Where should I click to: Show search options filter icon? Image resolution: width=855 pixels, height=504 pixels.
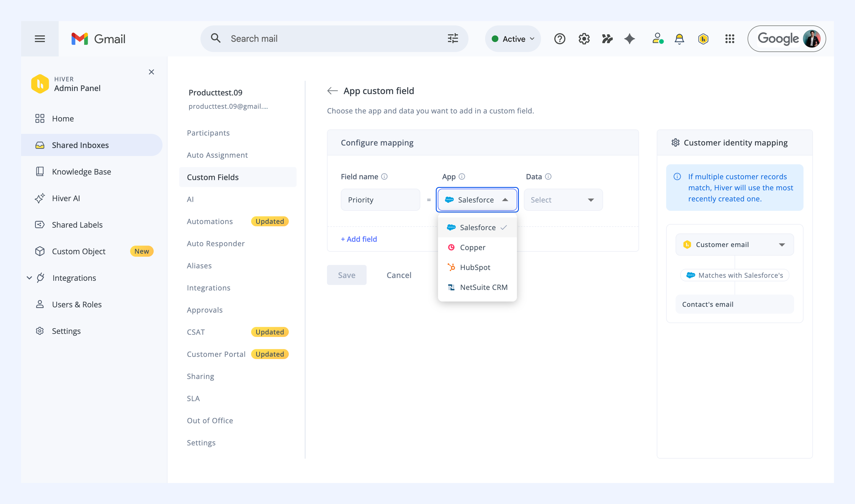pos(453,38)
